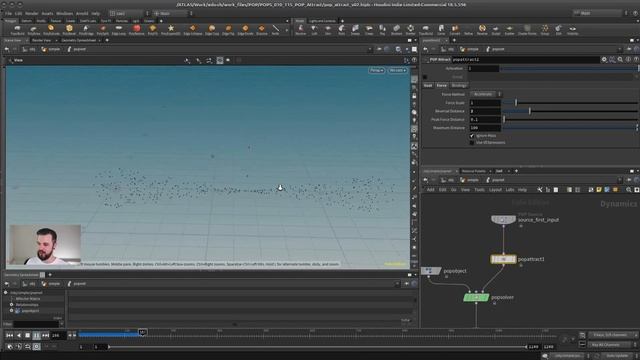Open the Build desktop dropdown
This screenshot has height=360, width=640.
pos(129,13)
